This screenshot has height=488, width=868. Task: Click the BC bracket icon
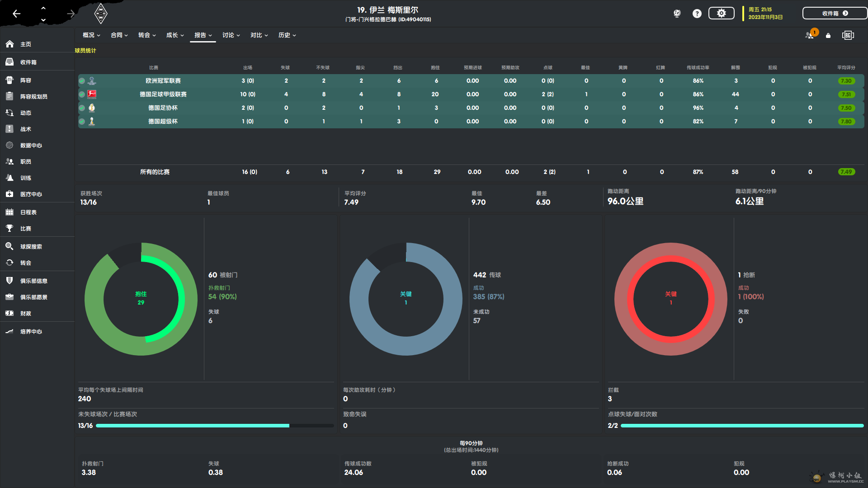point(848,35)
